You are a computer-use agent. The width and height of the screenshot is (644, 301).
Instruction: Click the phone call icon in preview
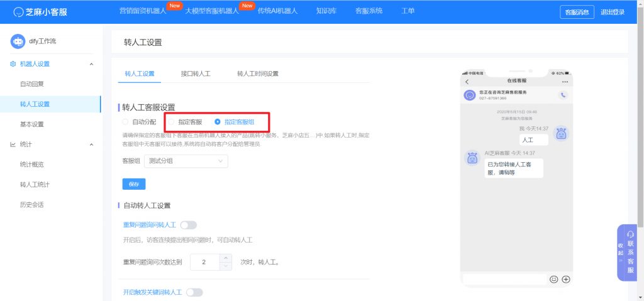pos(563,95)
